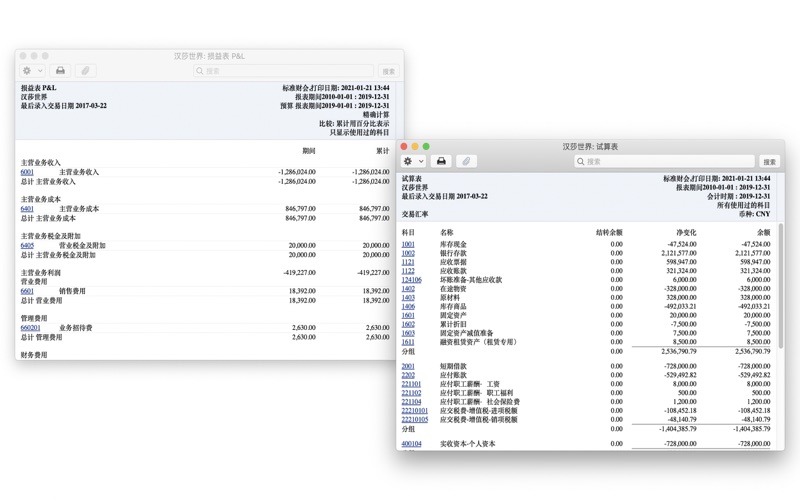The width and height of the screenshot is (800, 500).
Task: Open account link 6001 主营业务收入
Action: click(27, 172)
